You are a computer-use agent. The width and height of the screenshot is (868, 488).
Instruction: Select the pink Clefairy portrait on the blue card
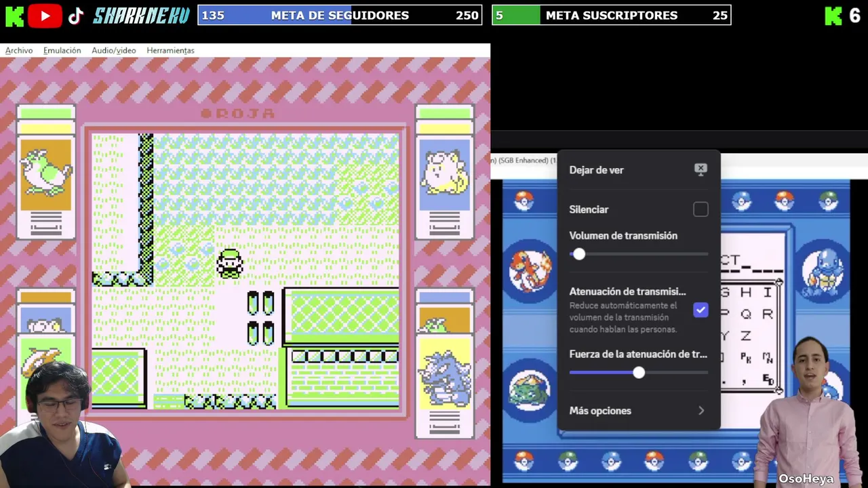click(x=444, y=174)
